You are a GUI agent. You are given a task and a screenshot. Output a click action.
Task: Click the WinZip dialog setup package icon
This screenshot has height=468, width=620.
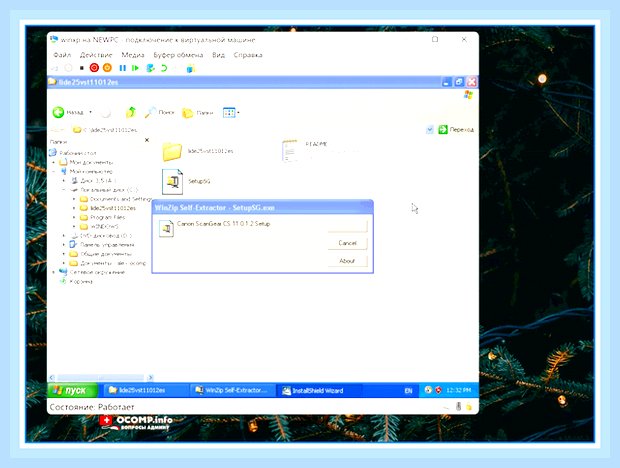tap(166, 228)
